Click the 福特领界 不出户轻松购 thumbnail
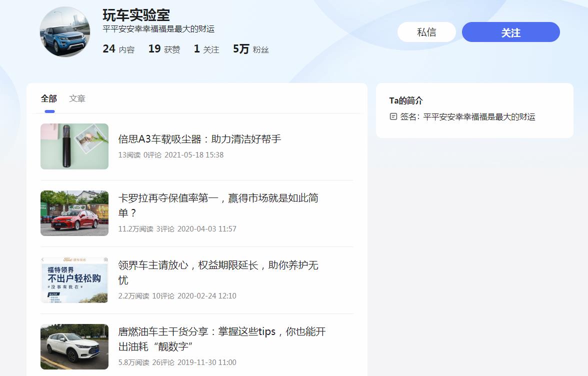 [x=74, y=280]
